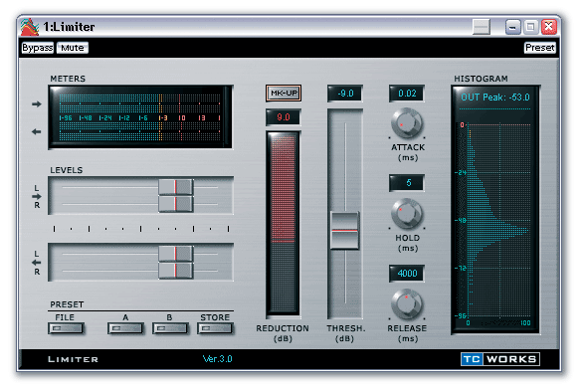Toggle the Mute button
This screenshot has height=392, width=583.
click(73, 48)
